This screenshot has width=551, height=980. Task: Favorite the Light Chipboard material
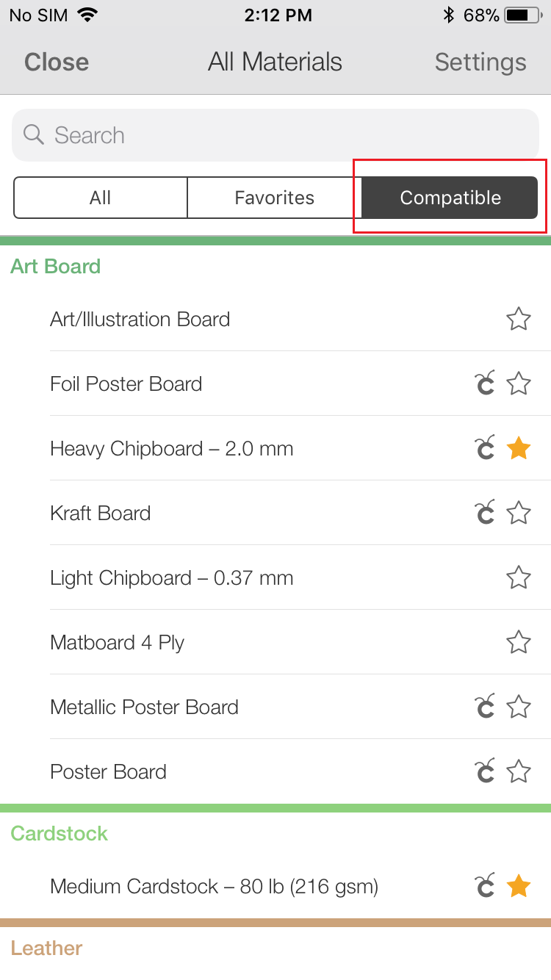pos(519,577)
